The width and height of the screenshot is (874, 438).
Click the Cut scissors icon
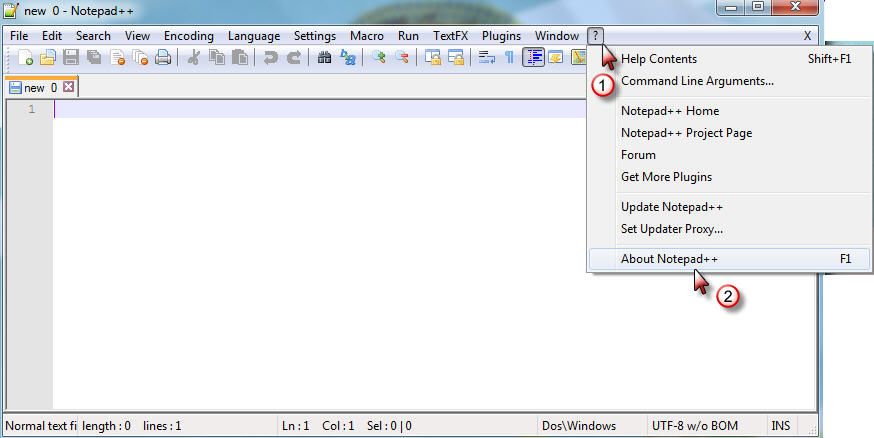193,57
